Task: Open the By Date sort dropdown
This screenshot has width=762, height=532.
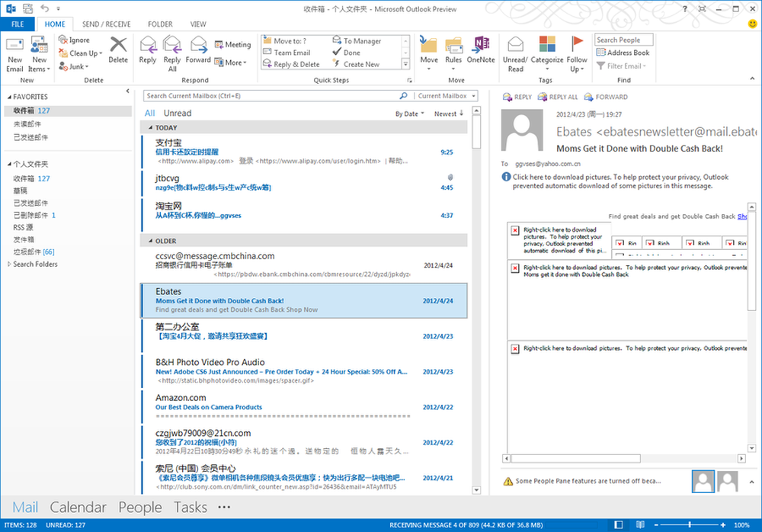Action: (409, 114)
